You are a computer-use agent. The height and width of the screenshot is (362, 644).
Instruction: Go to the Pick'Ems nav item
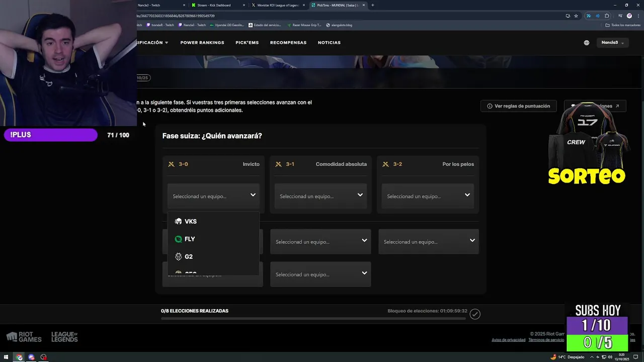pyautogui.click(x=247, y=43)
